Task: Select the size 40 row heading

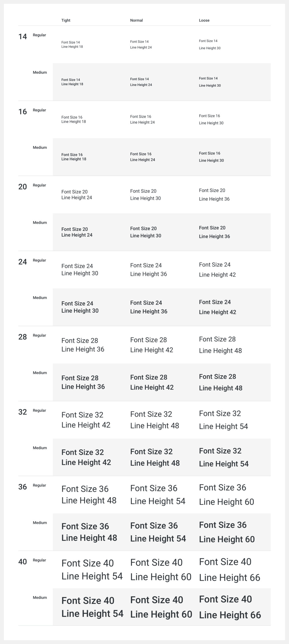Action: pos(23,562)
